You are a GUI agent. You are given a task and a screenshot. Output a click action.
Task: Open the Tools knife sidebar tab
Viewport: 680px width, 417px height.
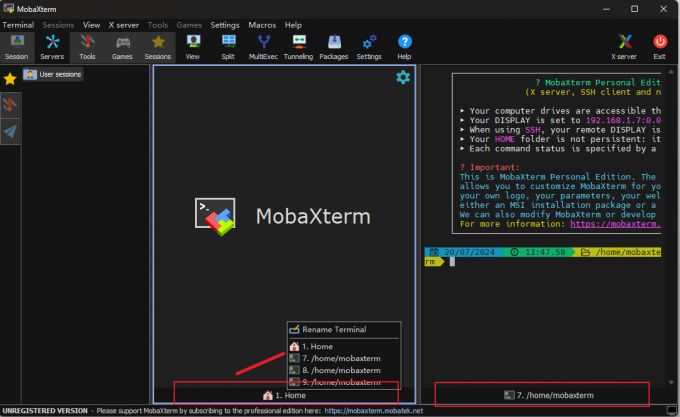(x=10, y=105)
